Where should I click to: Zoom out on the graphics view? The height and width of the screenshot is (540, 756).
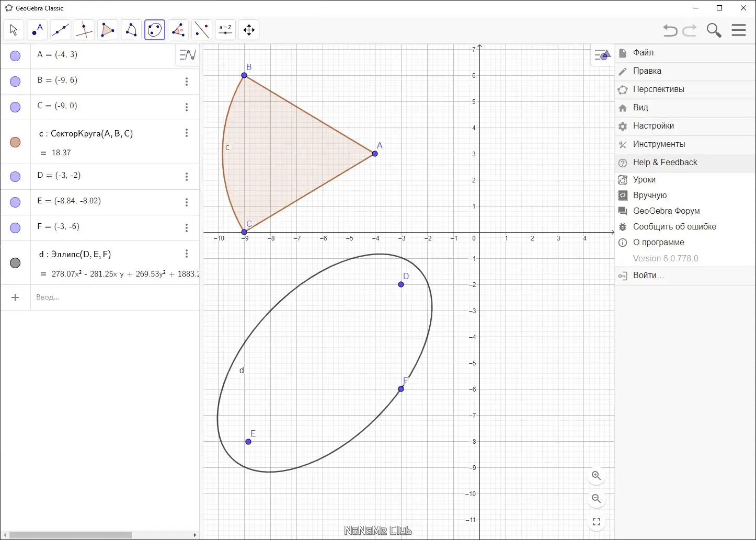pyautogui.click(x=597, y=499)
